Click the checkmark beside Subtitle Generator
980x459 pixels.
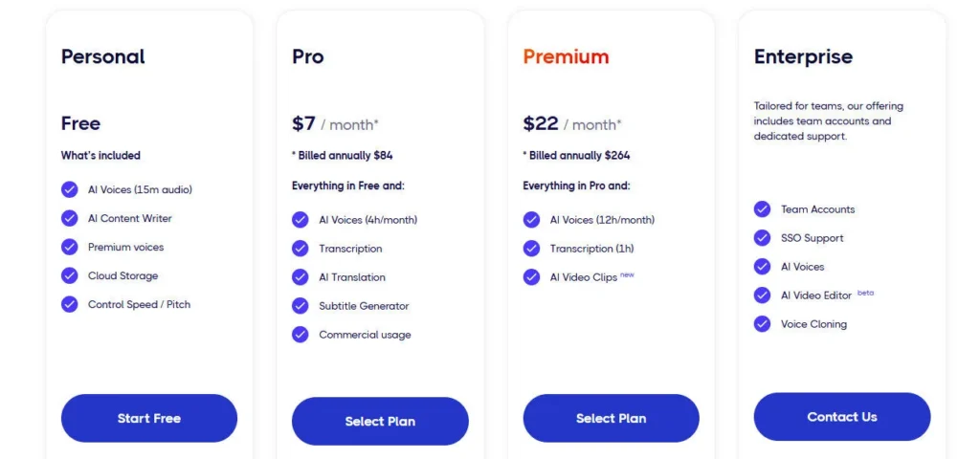301,306
